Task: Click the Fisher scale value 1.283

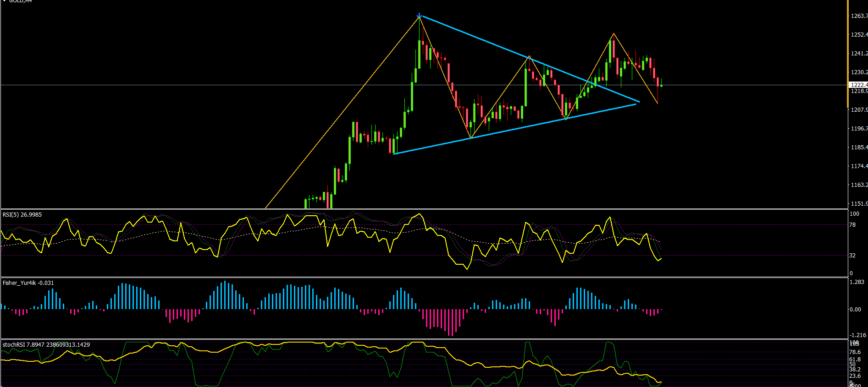Action: [x=857, y=282]
